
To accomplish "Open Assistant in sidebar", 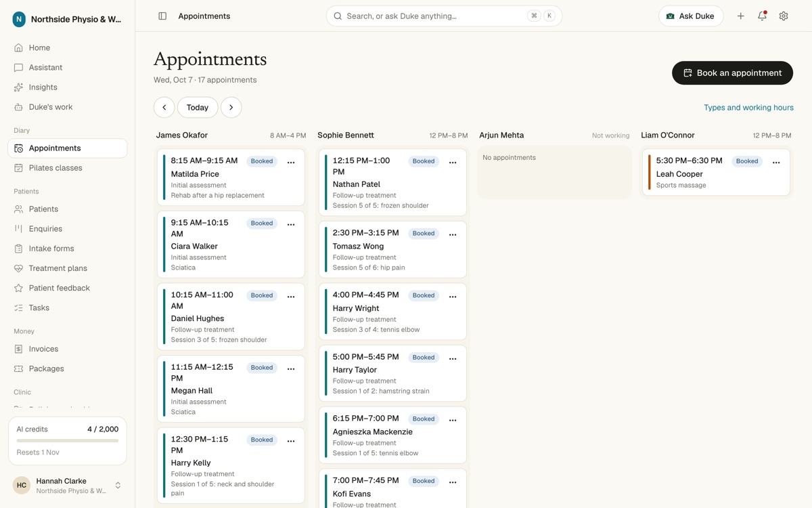I will (x=67, y=68).
